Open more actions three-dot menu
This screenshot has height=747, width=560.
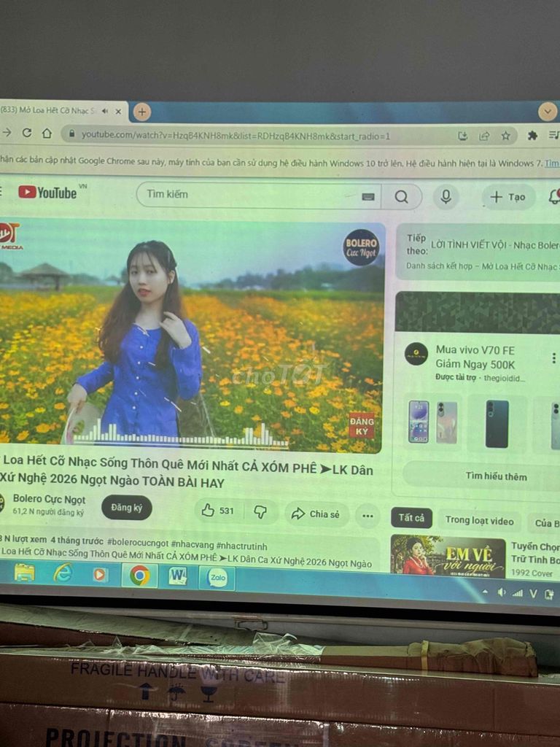click(x=367, y=516)
